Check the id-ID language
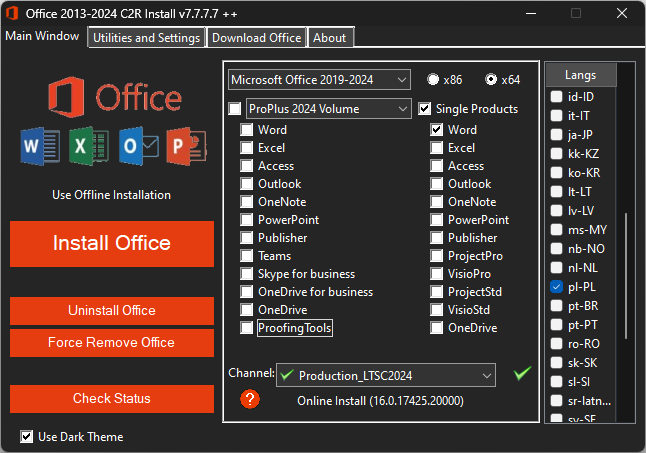This screenshot has height=453, width=646. click(556, 97)
